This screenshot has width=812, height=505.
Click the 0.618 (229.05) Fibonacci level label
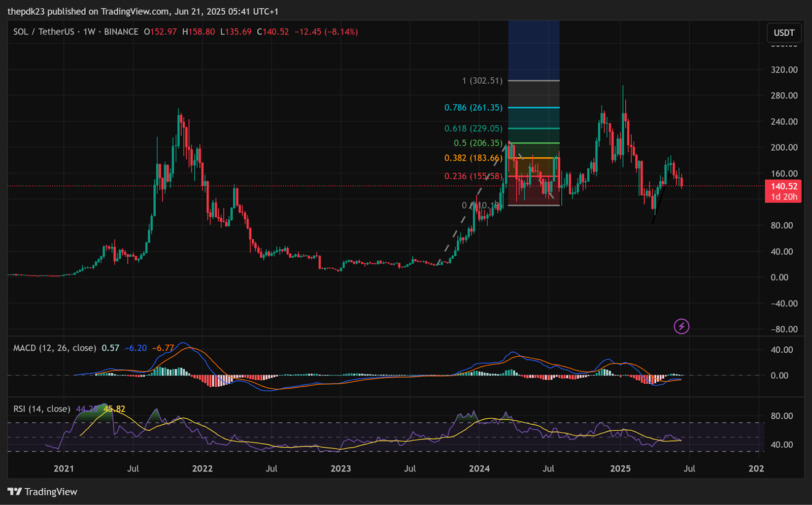click(x=473, y=128)
